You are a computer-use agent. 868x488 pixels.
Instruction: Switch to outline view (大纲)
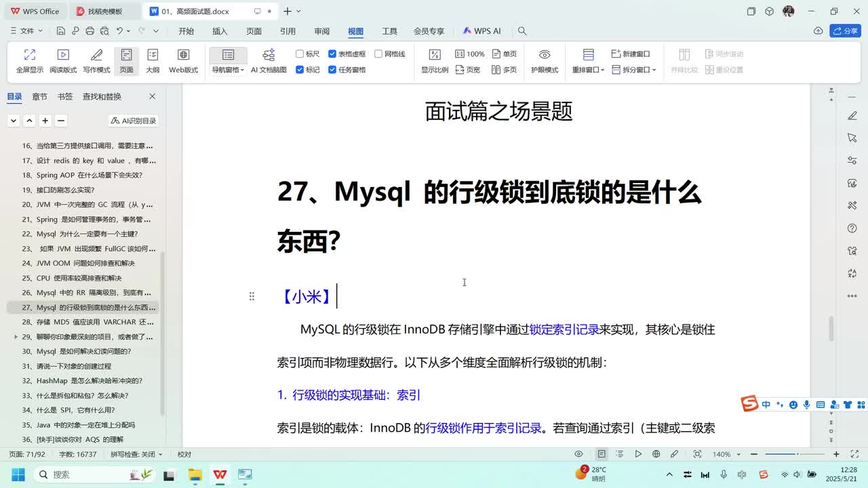pyautogui.click(x=153, y=61)
